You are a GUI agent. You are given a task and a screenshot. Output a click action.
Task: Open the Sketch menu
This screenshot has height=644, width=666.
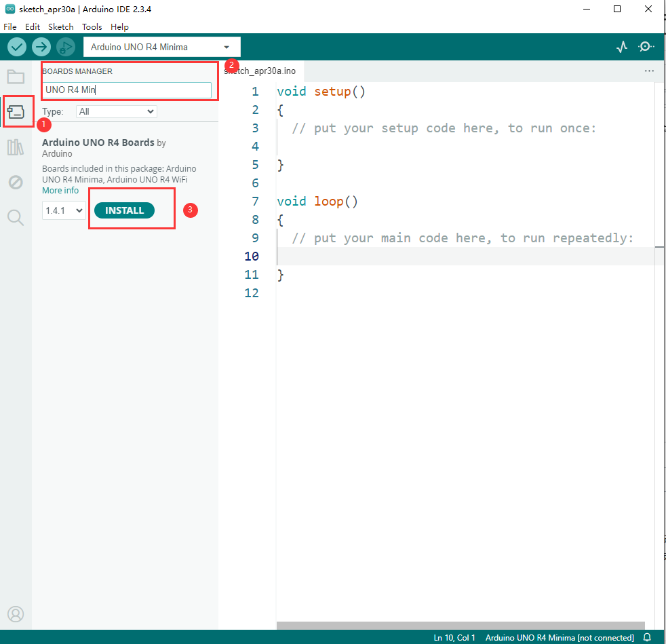[61, 26]
